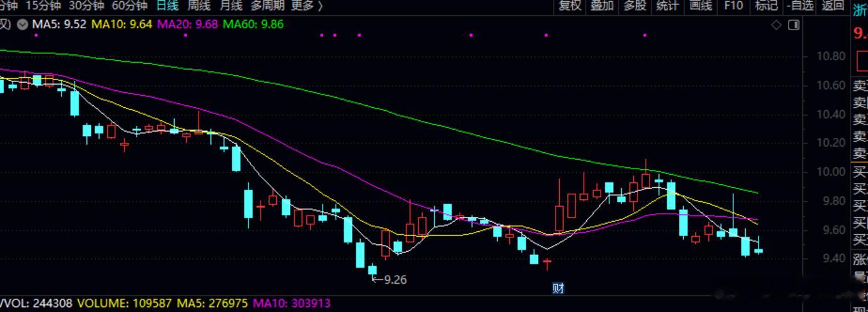Viewport: 868px width, 312px height.
Task: Click the diamond icon at chart top-right
Action: pyautogui.click(x=777, y=25)
